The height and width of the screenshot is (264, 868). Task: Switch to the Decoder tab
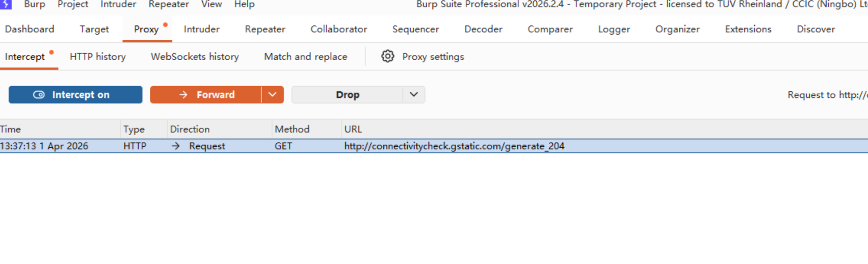point(483,29)
